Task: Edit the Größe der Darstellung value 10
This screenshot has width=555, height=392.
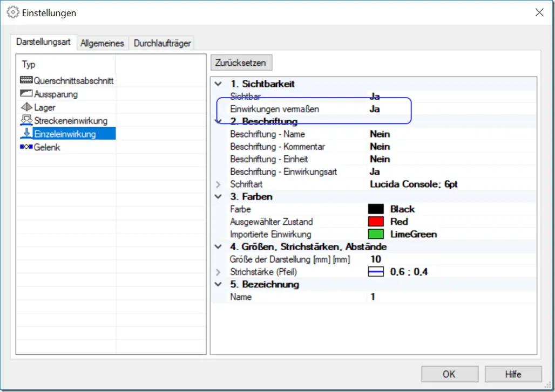Action: [376, 259]
